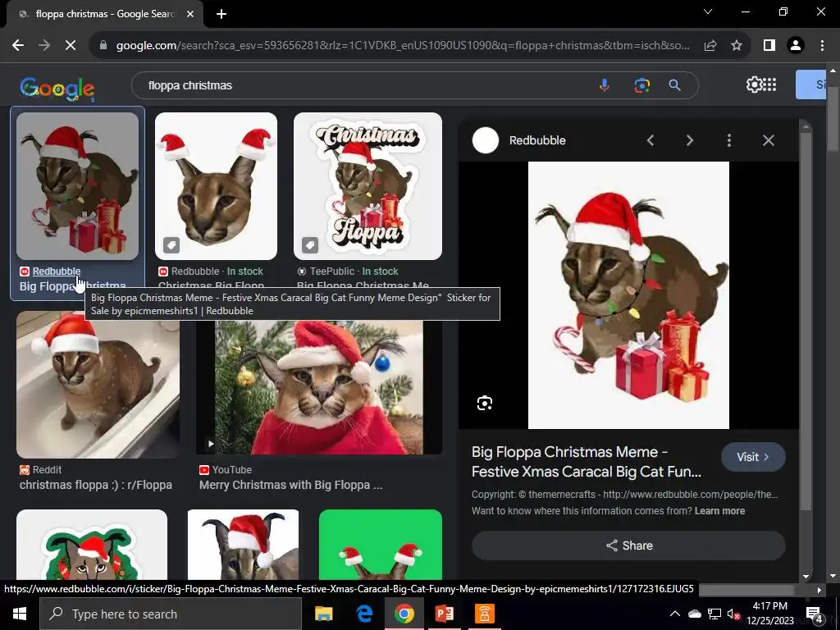Open the Google apps grid

[x=769, y=84]
